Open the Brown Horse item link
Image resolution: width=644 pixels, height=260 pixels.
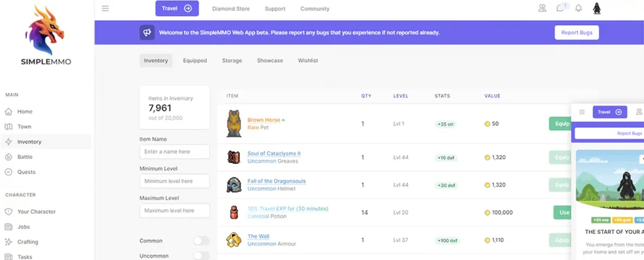(x=264, y=120)
